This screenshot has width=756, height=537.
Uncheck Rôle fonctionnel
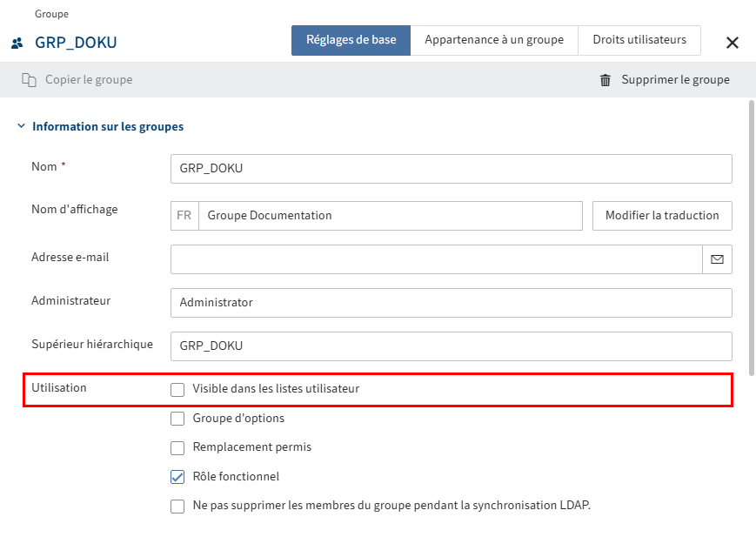click(177, 476)
